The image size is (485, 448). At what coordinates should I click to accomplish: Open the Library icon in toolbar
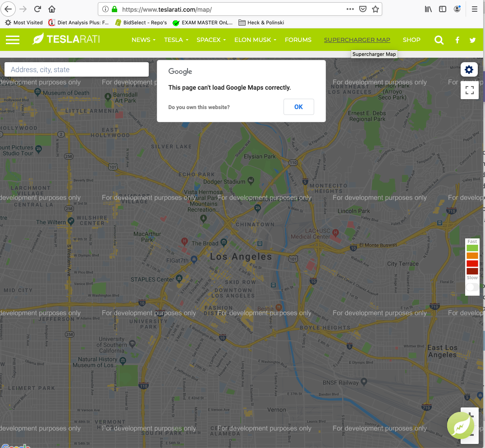coord(428,9)
